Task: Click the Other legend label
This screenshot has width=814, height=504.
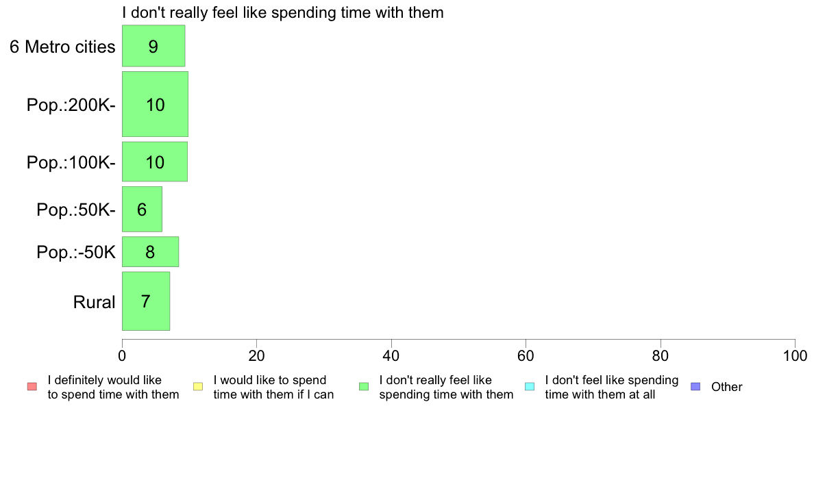Action: pos(726,387)
